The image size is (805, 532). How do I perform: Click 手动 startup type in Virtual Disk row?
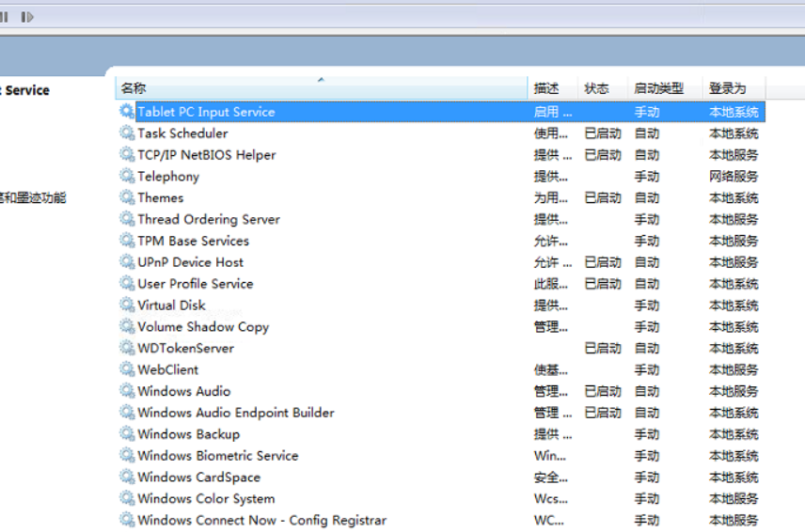(647, 306)
